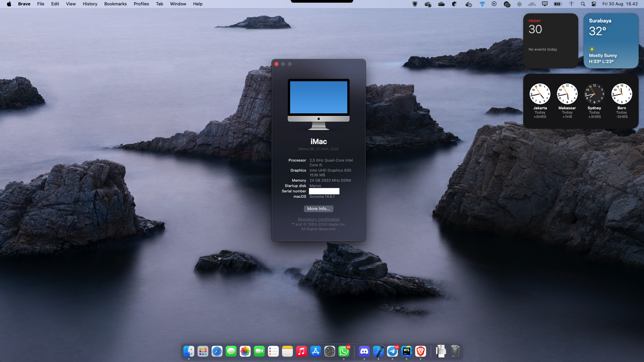The height and width of the screenshot is (362, 644).
Task: Click the date and time in menu bar
Action: 620,4
